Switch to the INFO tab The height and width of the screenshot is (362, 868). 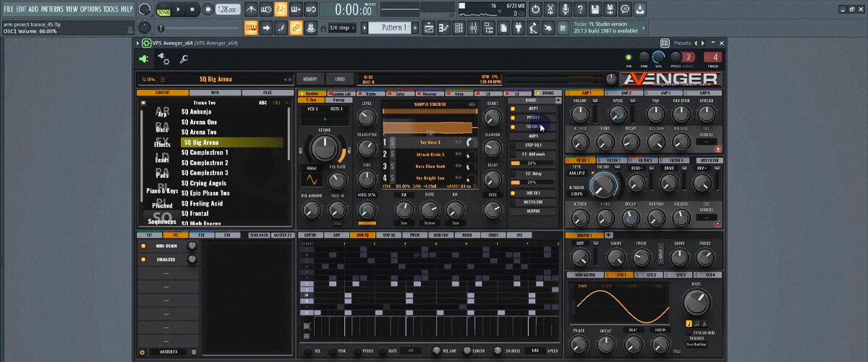tap(215, 93)
